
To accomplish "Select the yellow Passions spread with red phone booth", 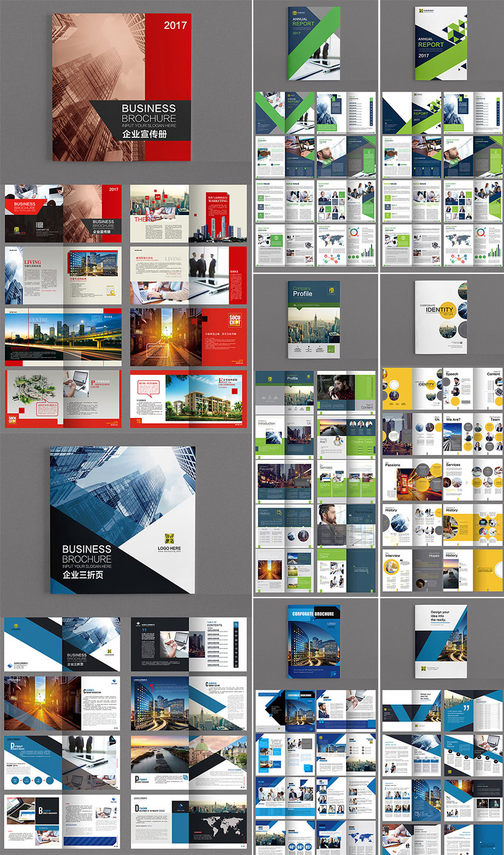I will [412, 480].
